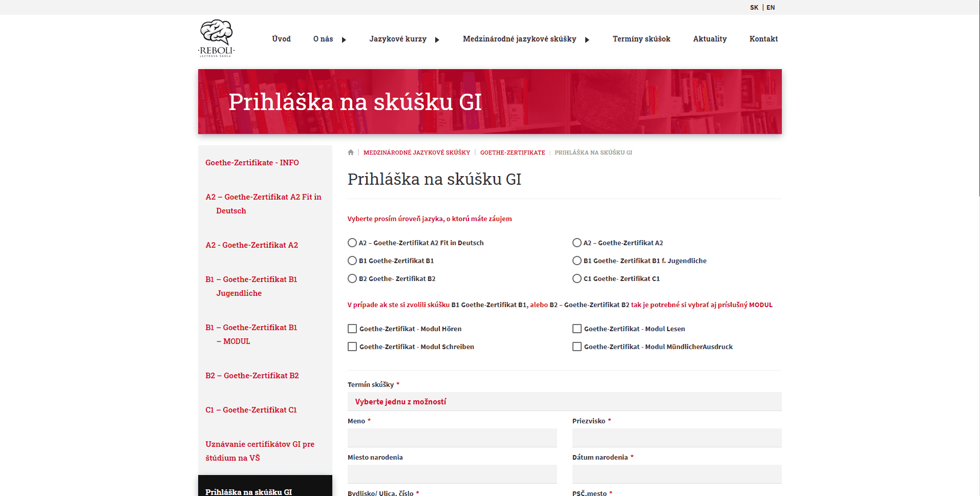The width and height of the screenshot is (980, 496).
Task: Open the Termíny skúšok menu item
Action: 641,39
